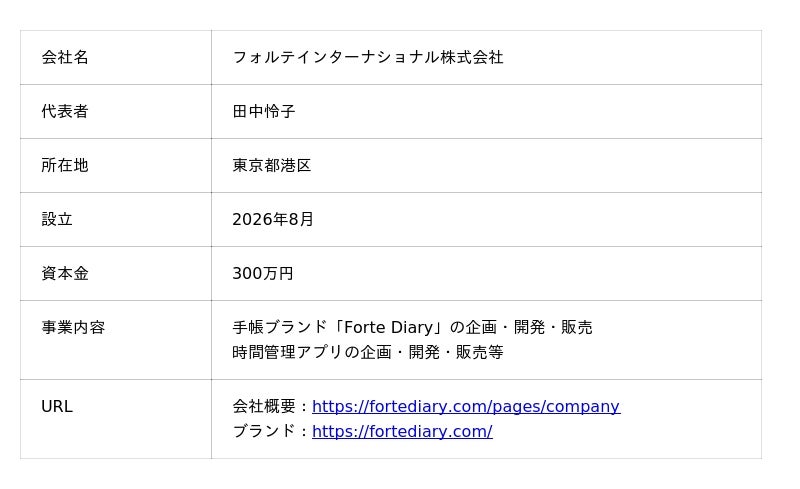
Task: Open the fortediary.com/pages/company link
Action: tap(466, 406)
